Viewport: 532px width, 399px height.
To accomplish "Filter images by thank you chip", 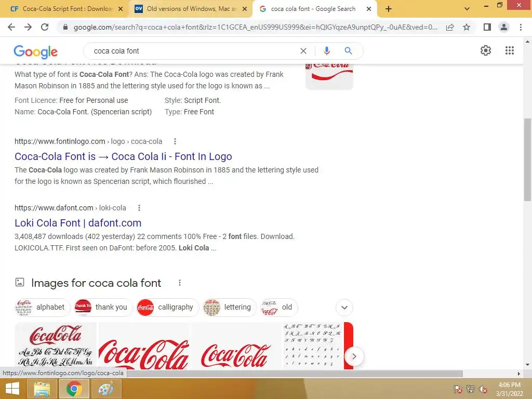I will (103, 308).
